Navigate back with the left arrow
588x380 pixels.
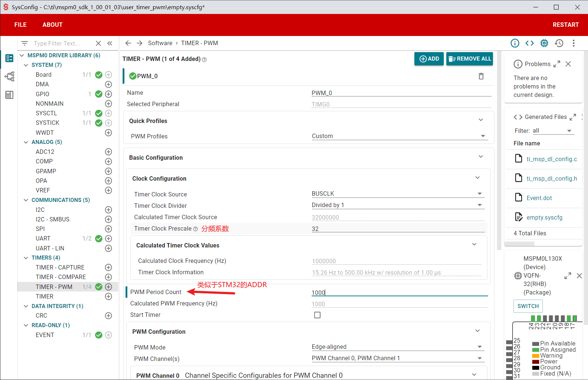[128, 43]
